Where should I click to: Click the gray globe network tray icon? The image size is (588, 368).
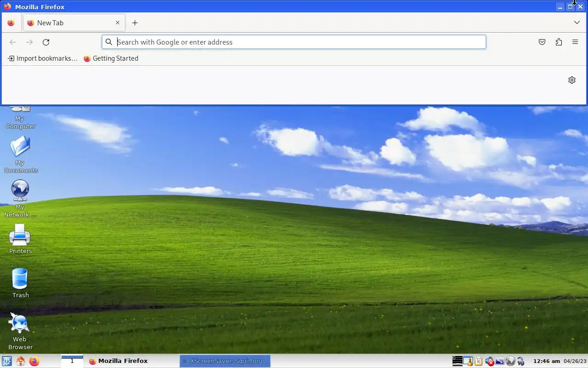point(510,361)
